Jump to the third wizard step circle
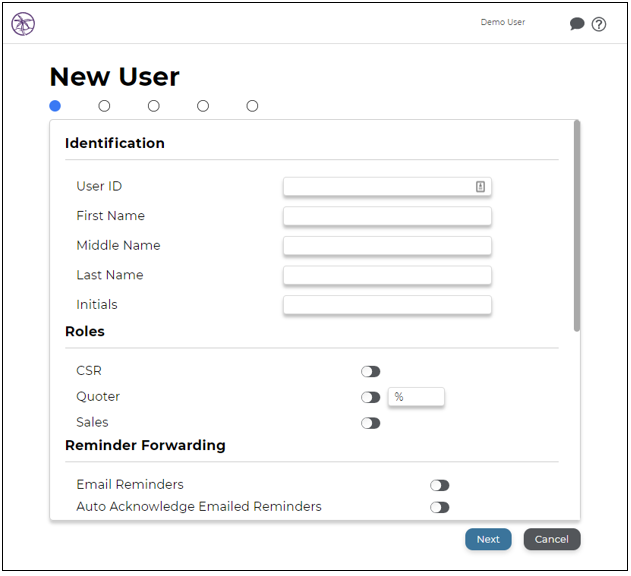Image resolution: width=631 pixels, height=576 pixels. 154,106
